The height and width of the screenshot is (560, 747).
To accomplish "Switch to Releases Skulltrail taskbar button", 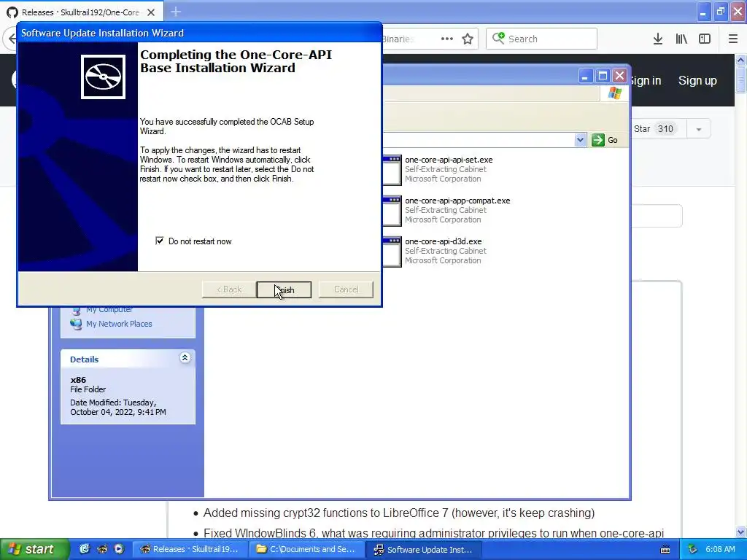I will (190, 550).
